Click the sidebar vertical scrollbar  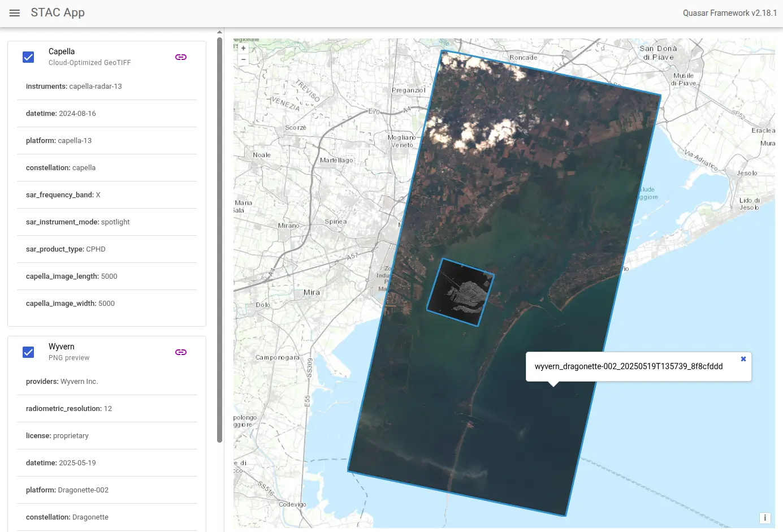pyautogui.click(x=220, y=239)
